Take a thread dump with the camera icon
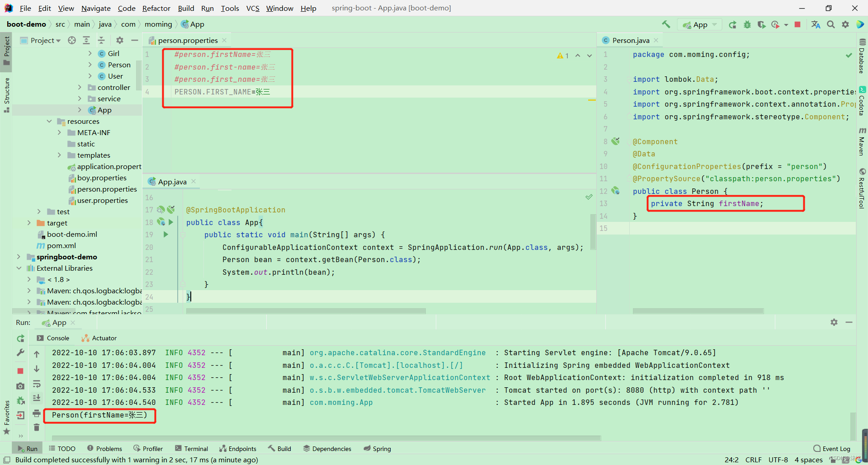This screenshot has width=868, height=465. click(20, 385)
